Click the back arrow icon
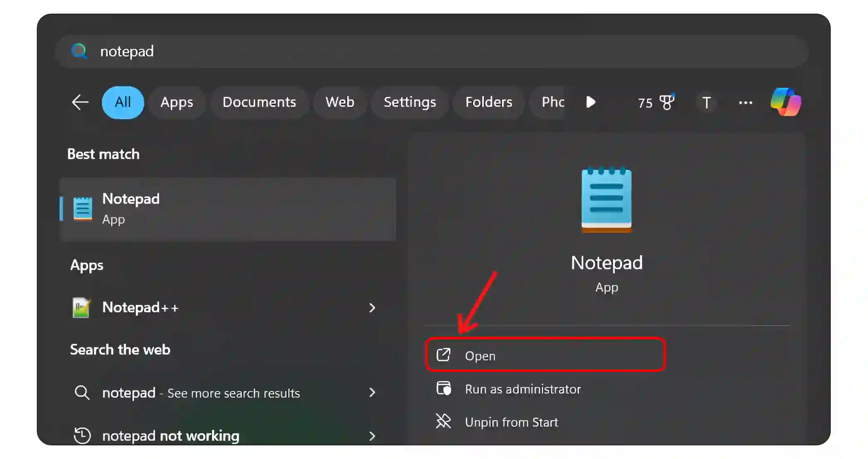 pos(81,102)
